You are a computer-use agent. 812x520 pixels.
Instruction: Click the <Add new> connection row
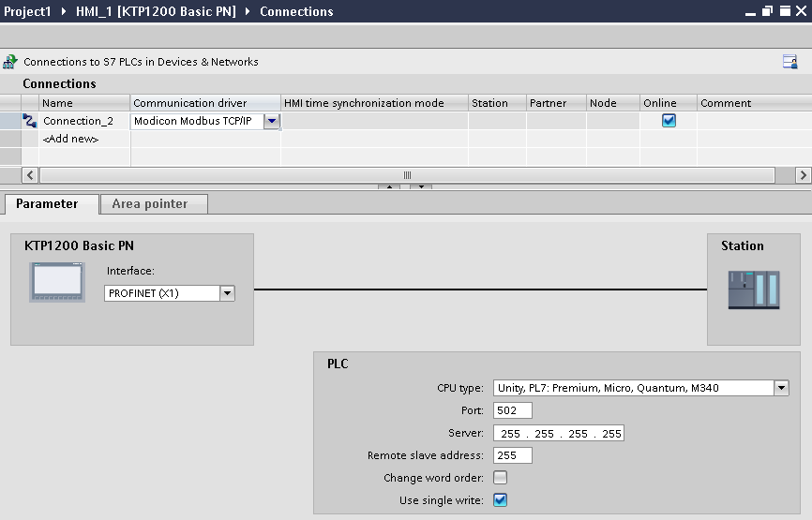(71, 139)
